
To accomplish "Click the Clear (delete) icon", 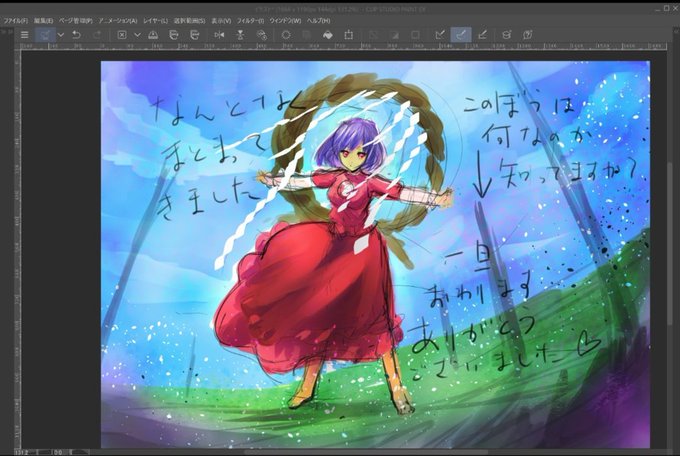I will (x=122, y=35).
